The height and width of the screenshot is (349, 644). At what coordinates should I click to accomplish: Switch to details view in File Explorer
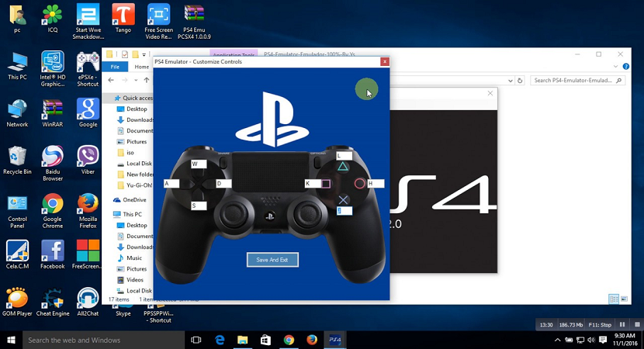coord(614,299)
